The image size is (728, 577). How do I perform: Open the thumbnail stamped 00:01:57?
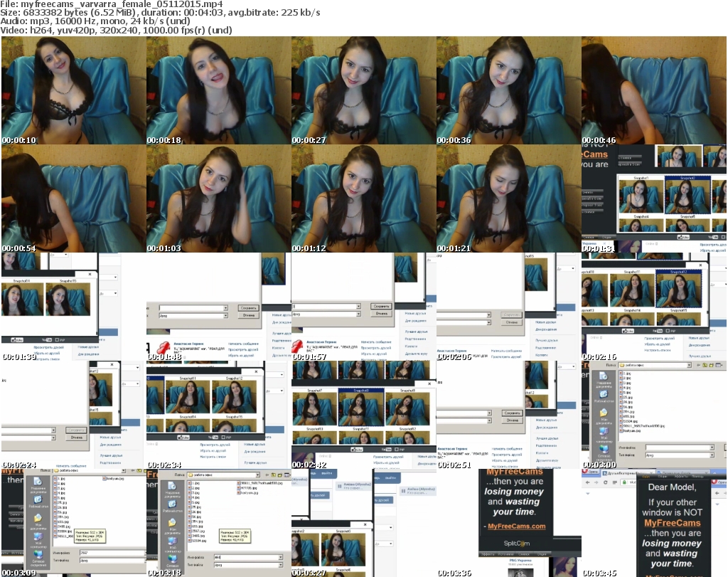pos(363,307)
